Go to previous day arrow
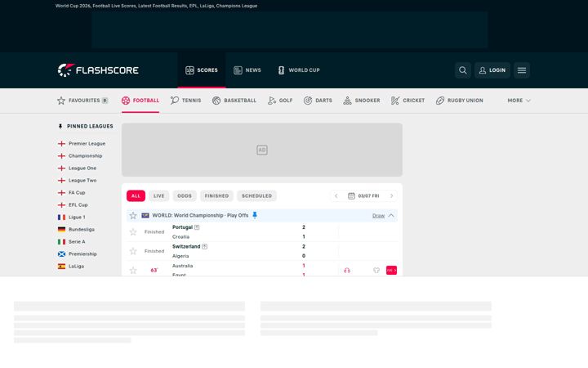Screen dimensions: 588x368 click(336, 196)
